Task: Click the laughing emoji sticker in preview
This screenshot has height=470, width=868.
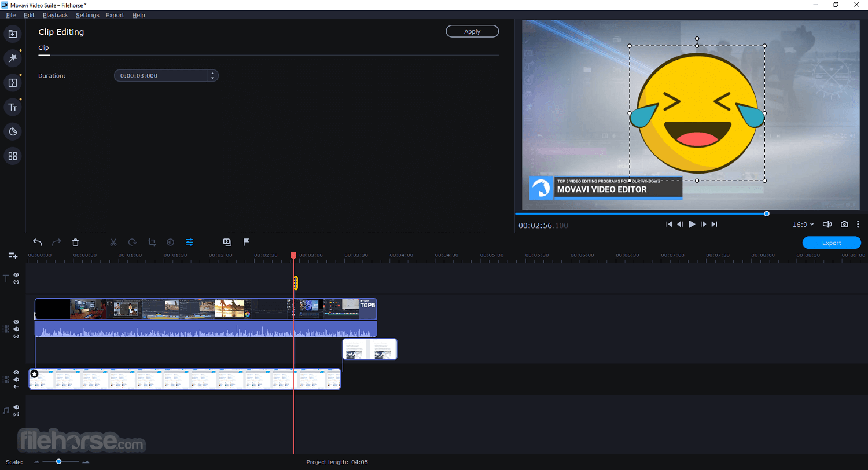Action: pyautogui.click(x=697, y=113)
